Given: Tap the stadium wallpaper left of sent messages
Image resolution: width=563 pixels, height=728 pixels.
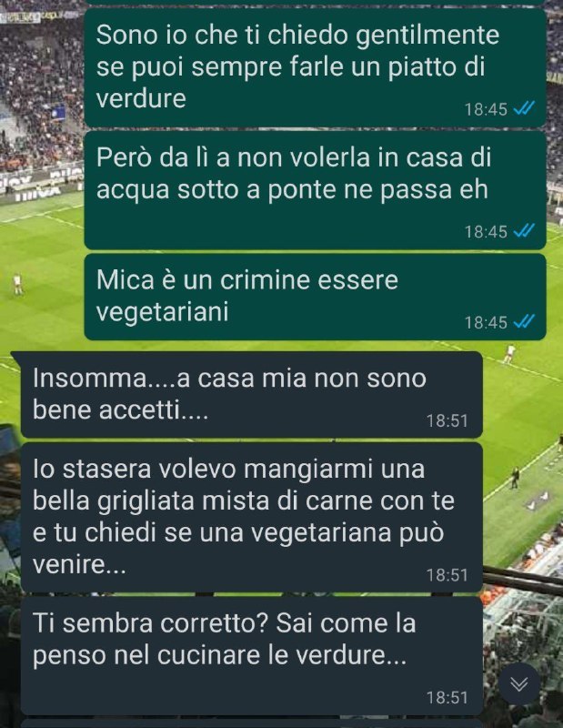Looking at the screenshot, I should coord(42,186).
